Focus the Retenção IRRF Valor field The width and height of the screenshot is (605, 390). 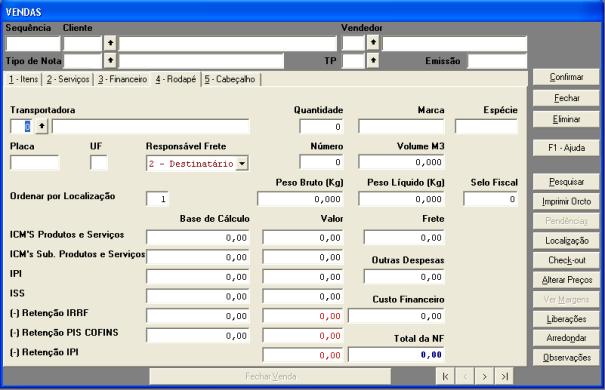pyautogui.click(x=303, y=316)
